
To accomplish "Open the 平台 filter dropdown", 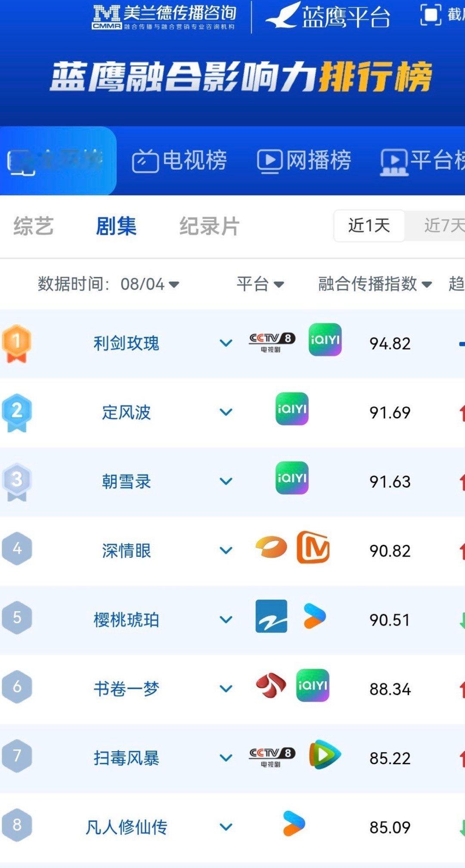I will 260,284.
